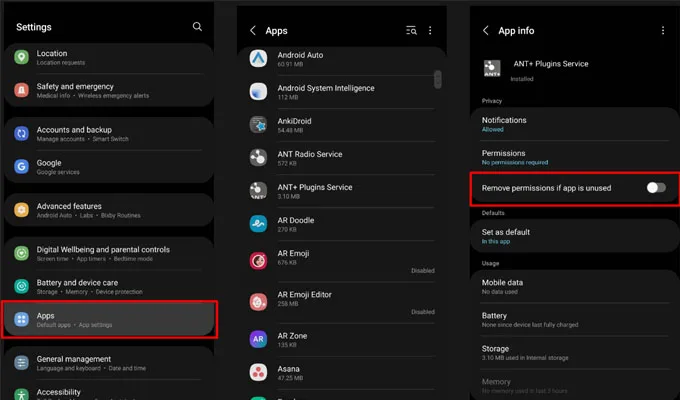Tap the Apps grid icon in Settings
Image resolution: width=680 pixels, height=400 pixels.
(21, 319)
